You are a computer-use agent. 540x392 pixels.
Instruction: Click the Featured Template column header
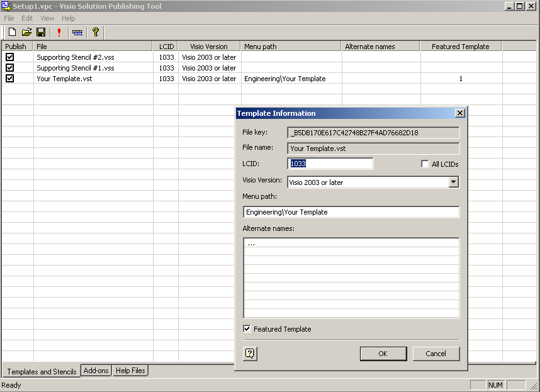461,46
